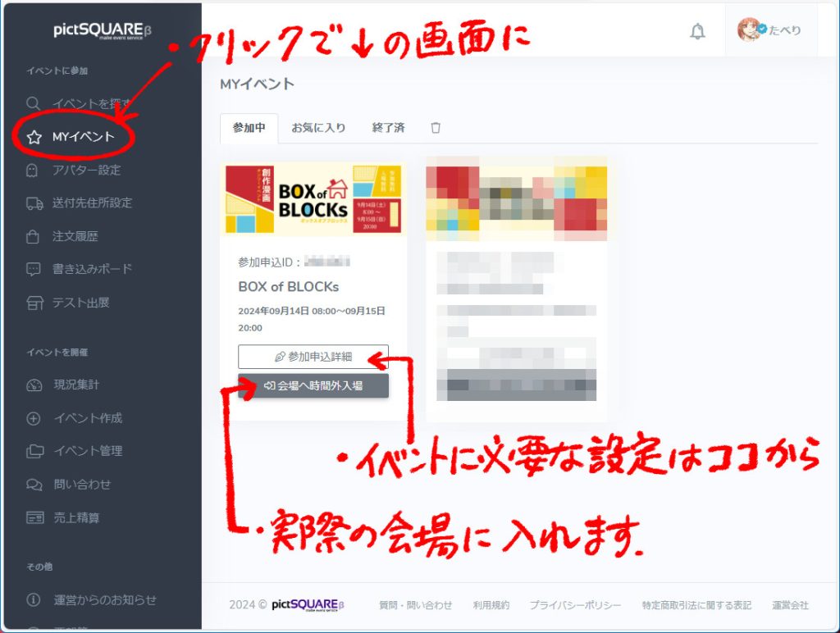
Task: Click the notification bell icon
Action: (x=697, y=32)
